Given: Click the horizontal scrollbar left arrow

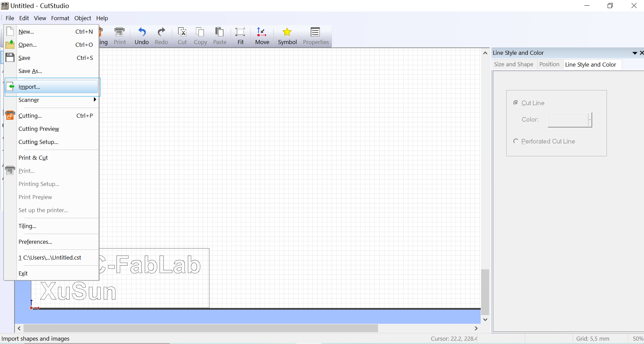Looking at the screenshot, I should click(x=19, y=328).
